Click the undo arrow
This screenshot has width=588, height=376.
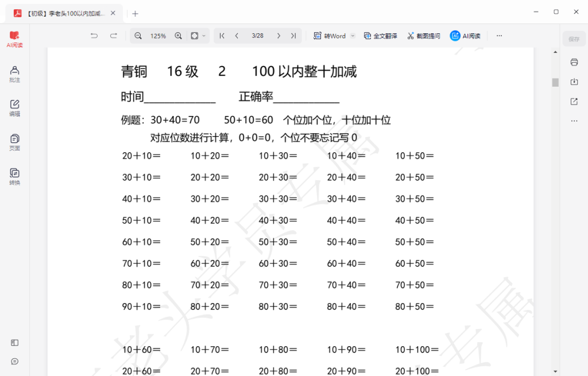point(94,36)
